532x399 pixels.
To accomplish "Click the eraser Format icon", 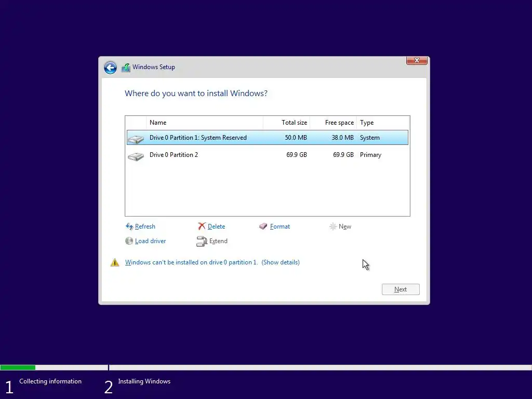I will point(263,227).
